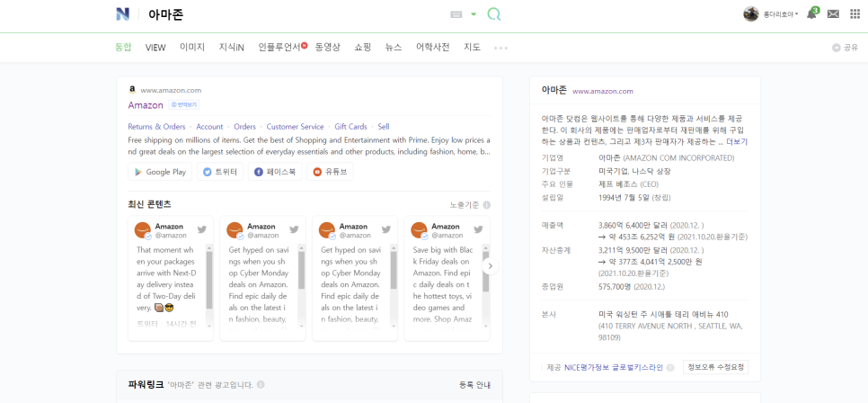Click the Google Play button
Viewport: 868px width, 403px height.
(x=160, y=172)
